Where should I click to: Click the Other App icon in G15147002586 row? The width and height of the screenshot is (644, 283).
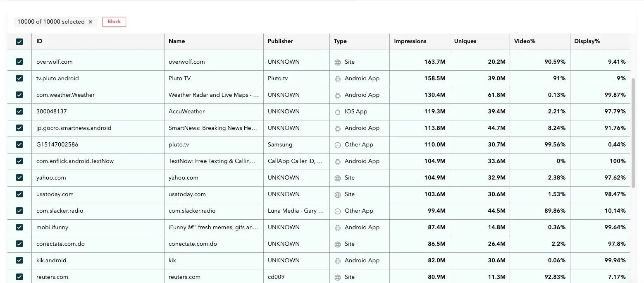pos(338,145)
